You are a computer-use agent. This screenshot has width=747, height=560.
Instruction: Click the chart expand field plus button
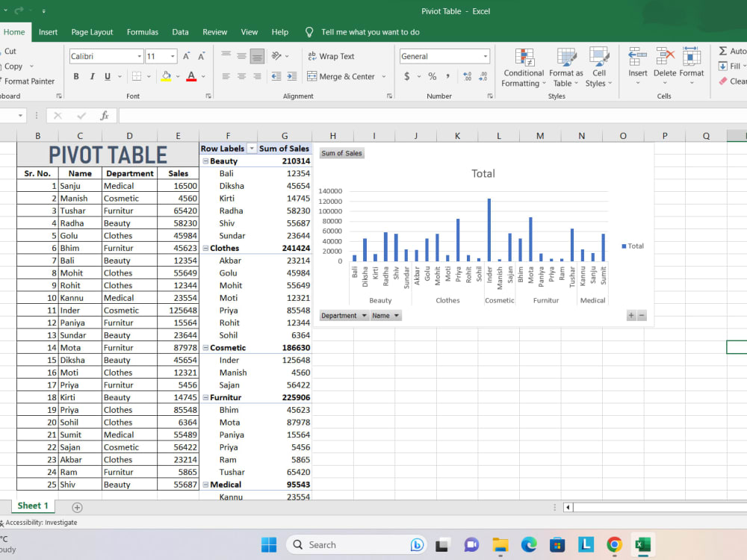631,315
